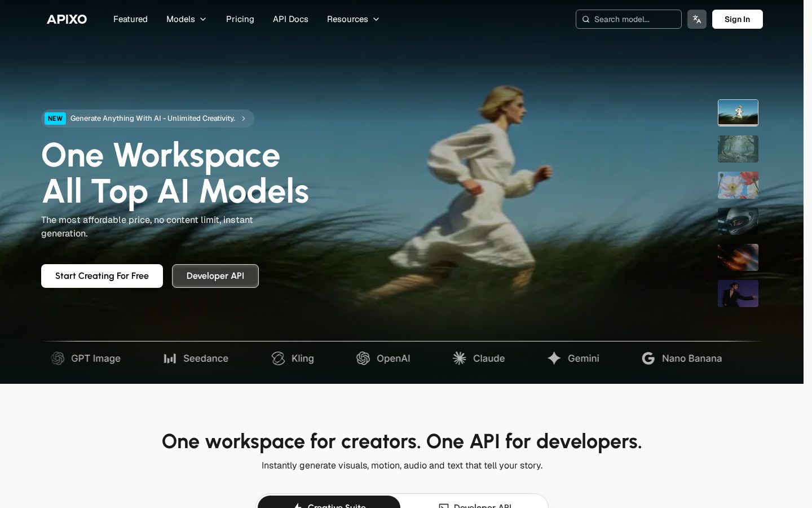Screen dimensions: 812x508
Task: Select the purple portrait thumbnail
Action: point(738,294)
